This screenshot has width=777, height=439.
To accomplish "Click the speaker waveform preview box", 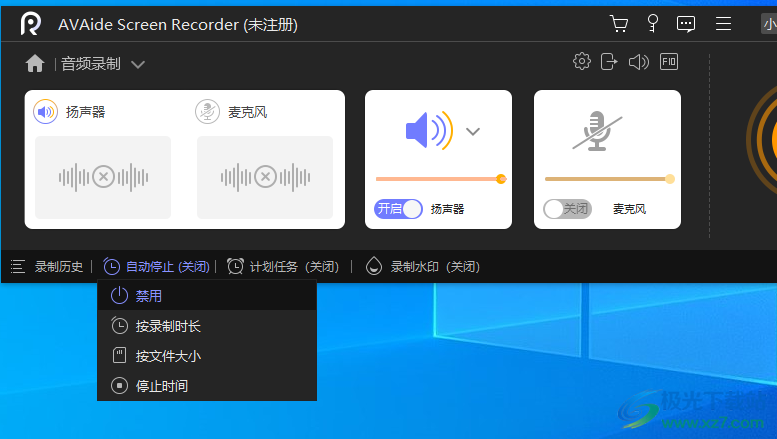I will [x=103, y=177].
